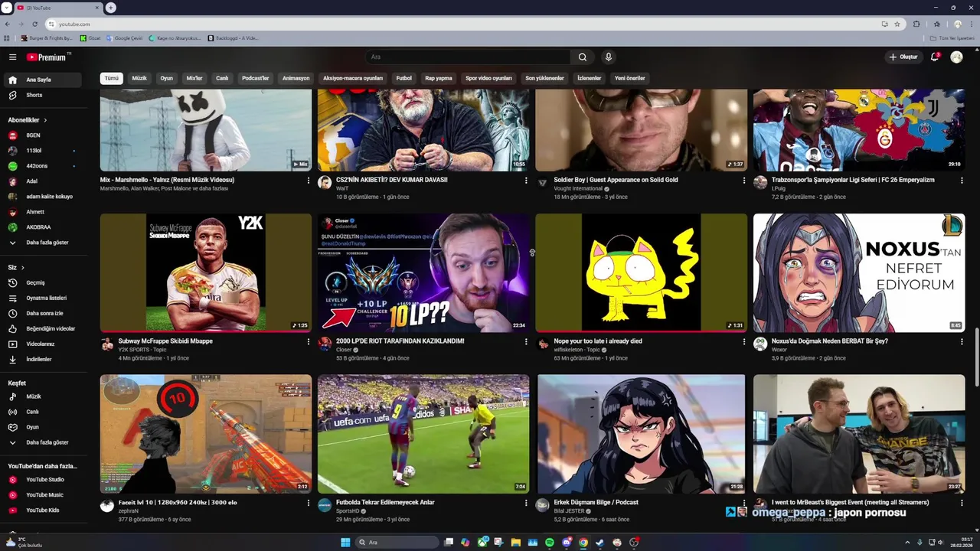Image resolution: width=980 pixels, height=551 pixels.
Task: Open 2000 LP'DE RIOT video thumbnail
Action: click(423, 272)
